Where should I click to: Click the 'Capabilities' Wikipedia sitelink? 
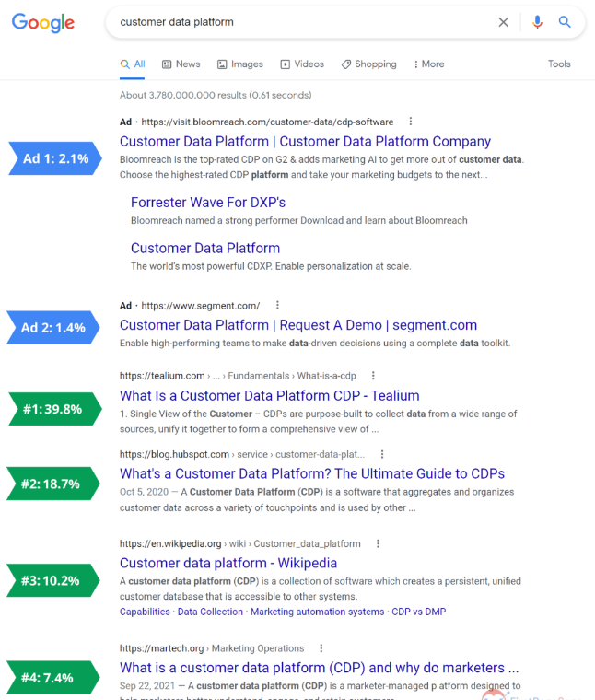[x=145, y=612]
